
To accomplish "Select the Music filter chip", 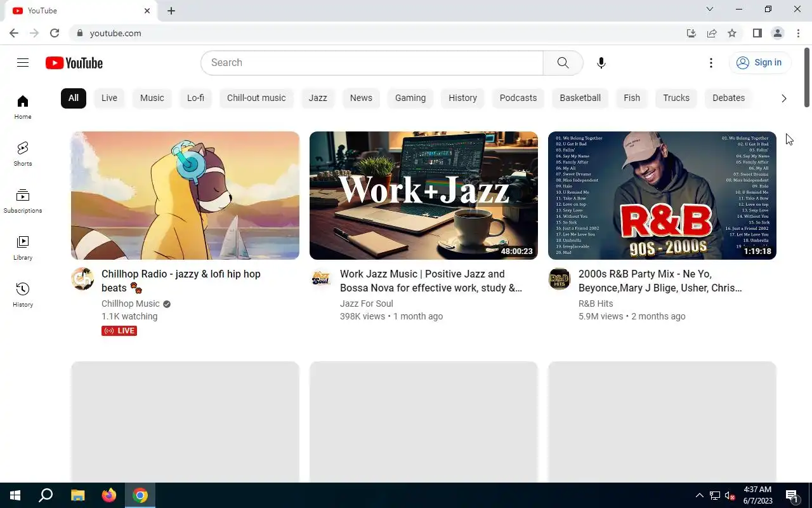I will (x=152, y=98).
